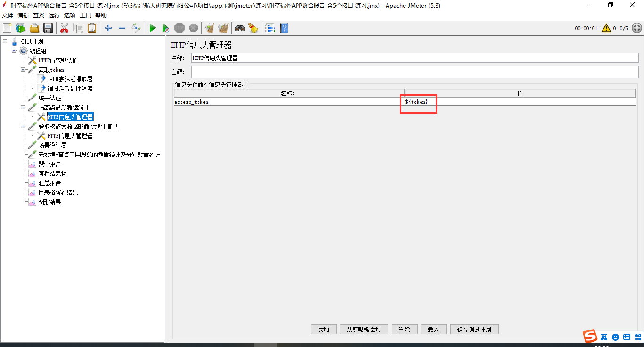Screen dimensions: 644x347
Task: Select 场景设计器 in the tree
Action: [x=52, y=145]
